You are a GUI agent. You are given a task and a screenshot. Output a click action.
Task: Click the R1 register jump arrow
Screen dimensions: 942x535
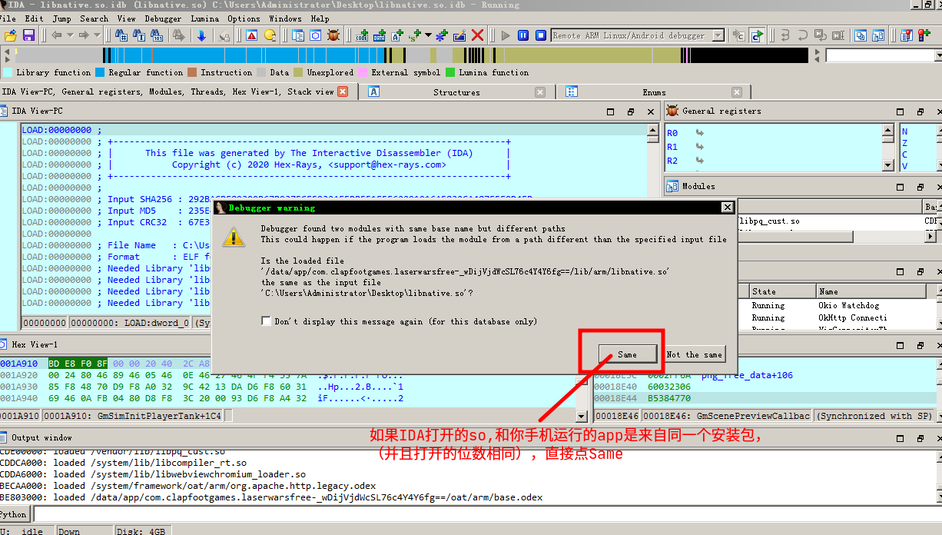coord(700,147)
